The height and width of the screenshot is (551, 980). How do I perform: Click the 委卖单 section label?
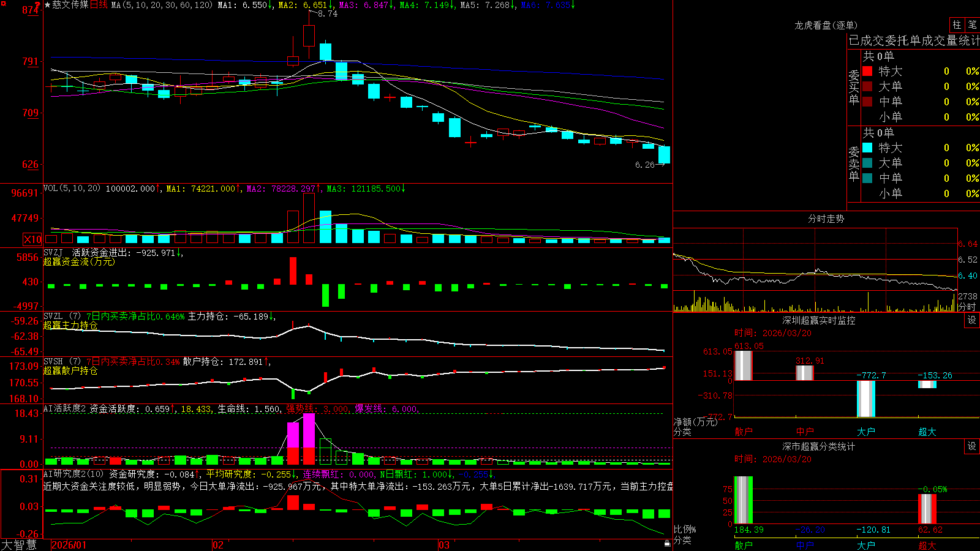tap(854, 163)
